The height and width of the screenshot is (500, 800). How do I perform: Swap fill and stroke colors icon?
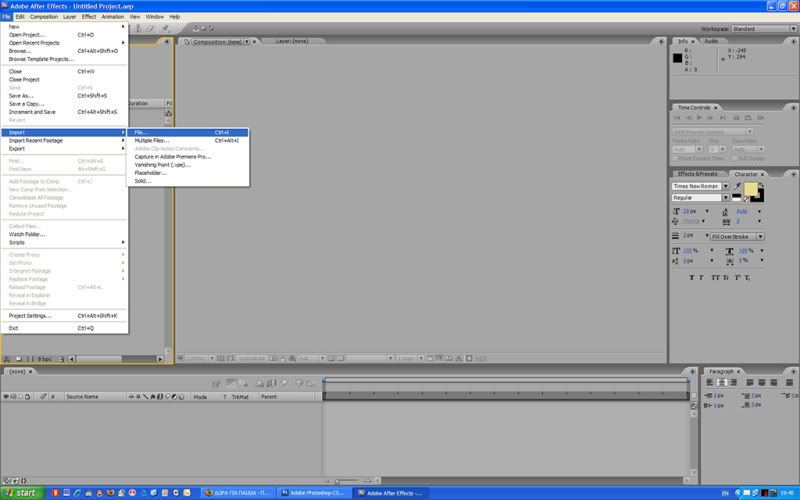[x=760, y=186]
